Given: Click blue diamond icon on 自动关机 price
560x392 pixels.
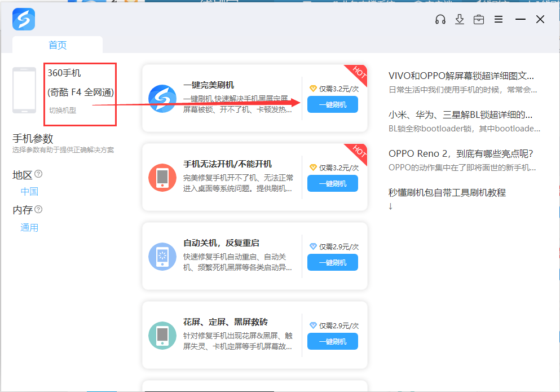Looking at the screenshot, I should point(313,246).
